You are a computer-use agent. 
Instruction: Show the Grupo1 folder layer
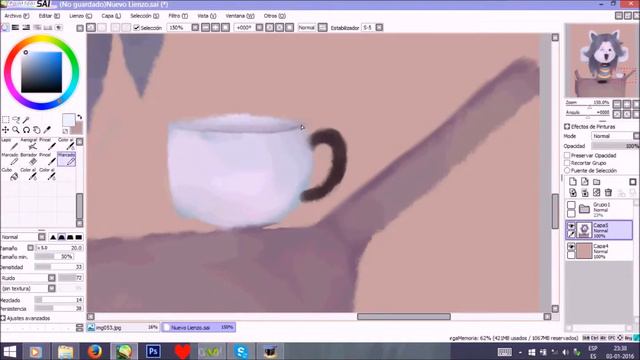point(571,205)
